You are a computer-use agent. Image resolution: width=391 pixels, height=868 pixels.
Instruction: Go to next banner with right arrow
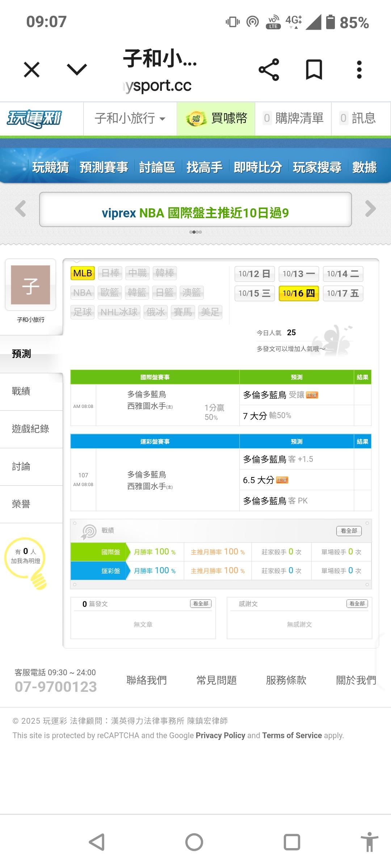click(370, 209)
